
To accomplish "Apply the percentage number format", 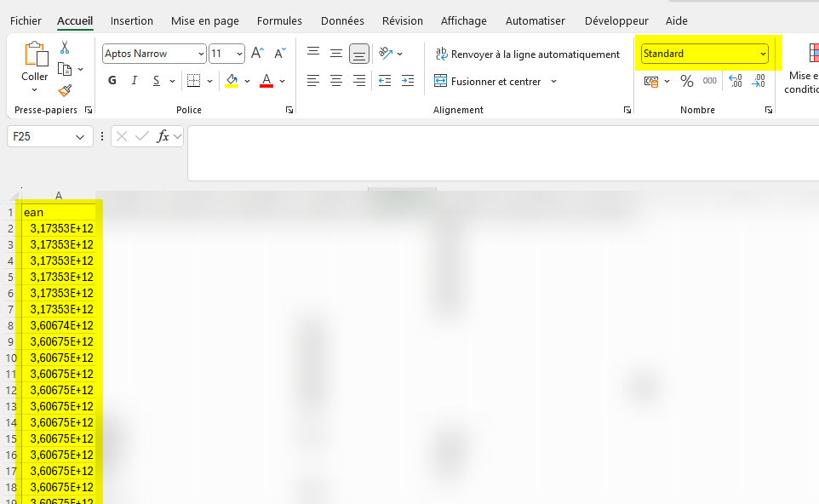I will coord(686,81).
